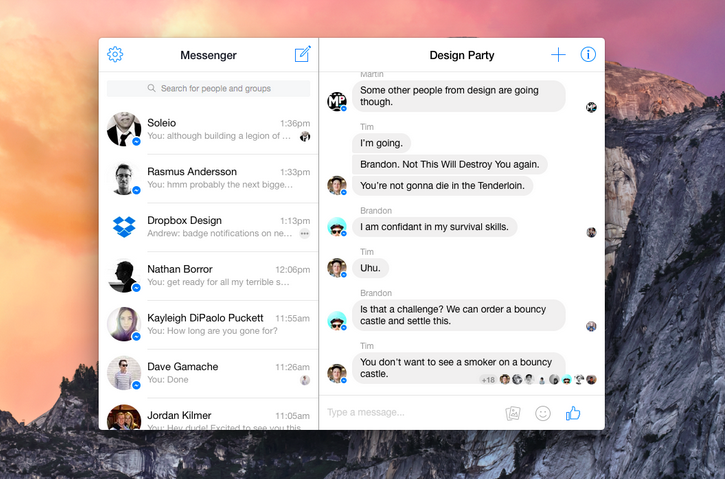Click the 12:06pm timestamp on Nathan Borror
725x479 pixels.
click(293, 270)
